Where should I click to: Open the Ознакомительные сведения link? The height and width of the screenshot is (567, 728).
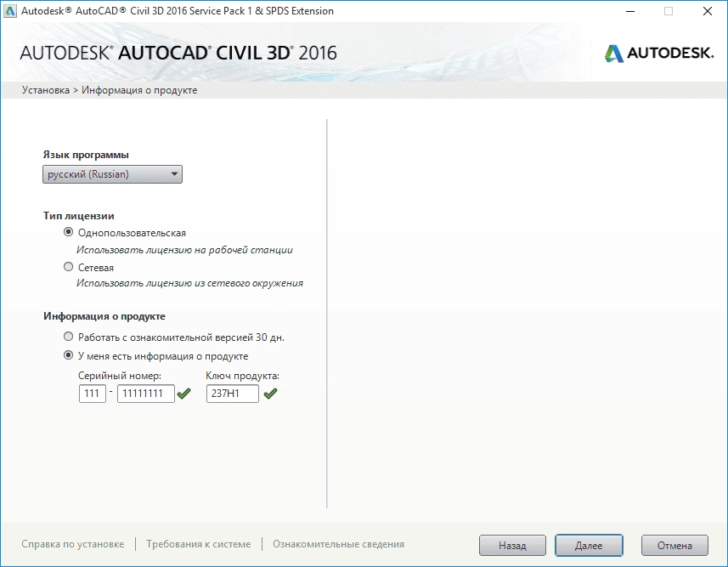click(x=338, y=544)
